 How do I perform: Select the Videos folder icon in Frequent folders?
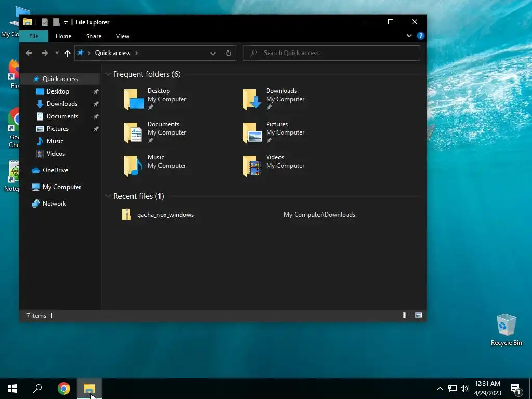click(x=252, y=166)
